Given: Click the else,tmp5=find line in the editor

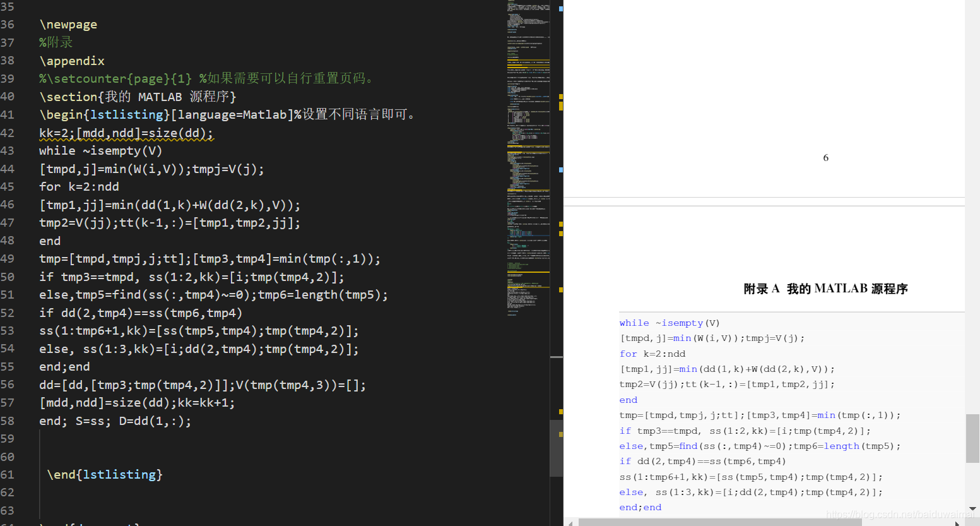Looking at the screenshot, I should (x=213, y=295).
